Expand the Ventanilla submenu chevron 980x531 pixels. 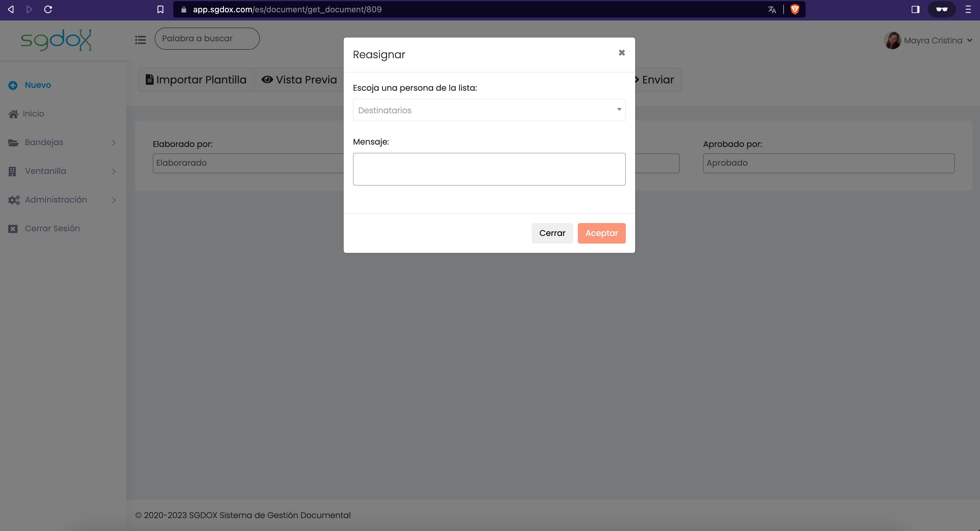114,172
